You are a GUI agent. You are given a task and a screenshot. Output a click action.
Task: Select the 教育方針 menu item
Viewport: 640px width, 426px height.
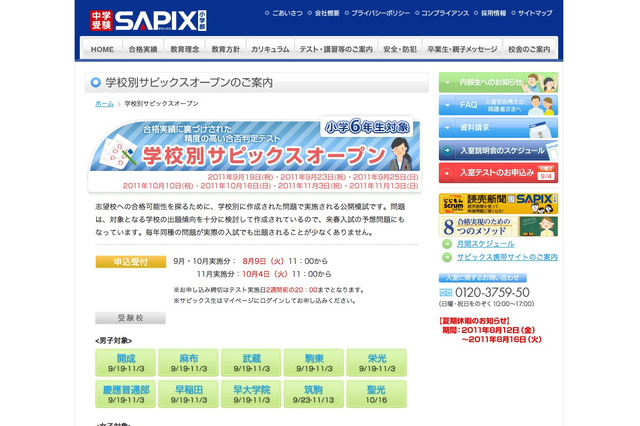tap(226, 49)
